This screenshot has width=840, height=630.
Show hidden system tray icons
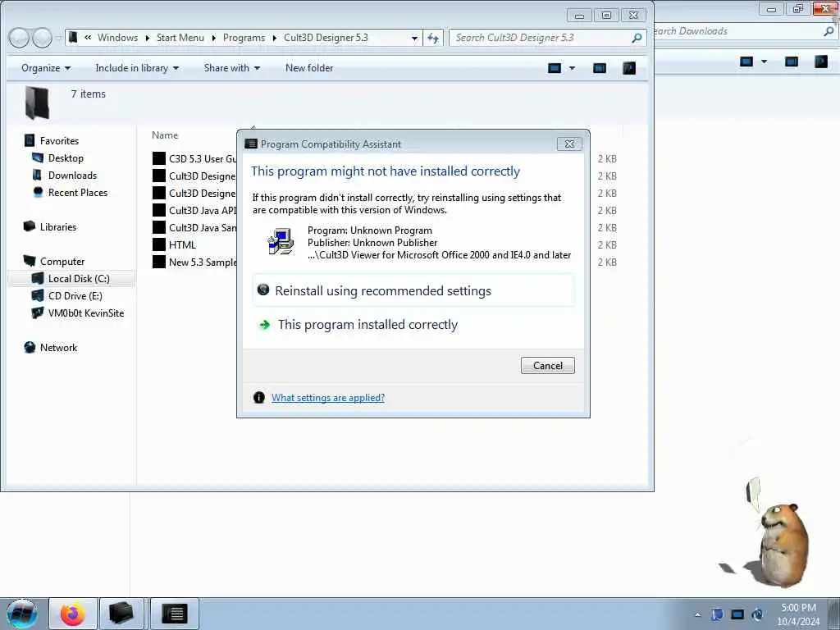pos(697,614)
